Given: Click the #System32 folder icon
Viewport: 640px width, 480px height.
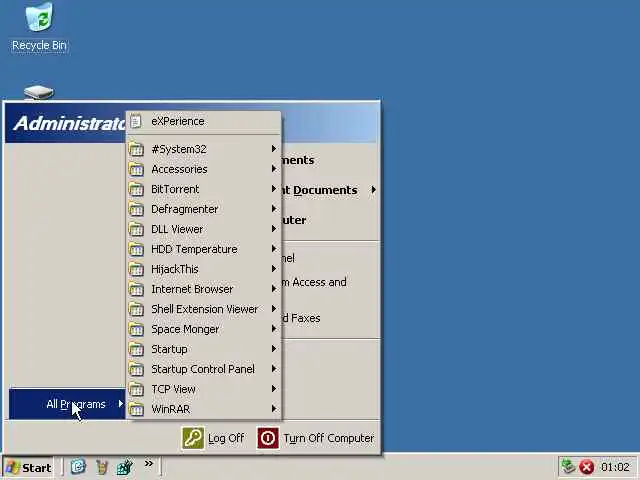Looking at the screenshot, I should tap(136, 149).
